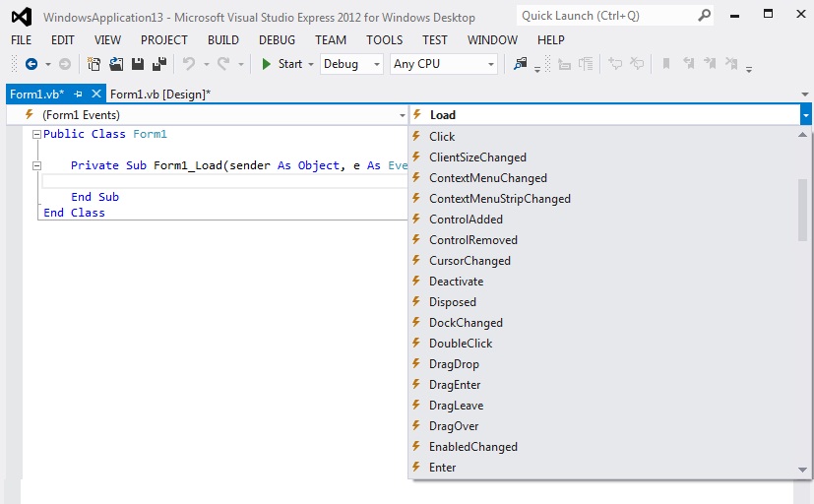Open the Debug configuration dropdown
This screenshot has height=504, width=814.
pos(351,64)
